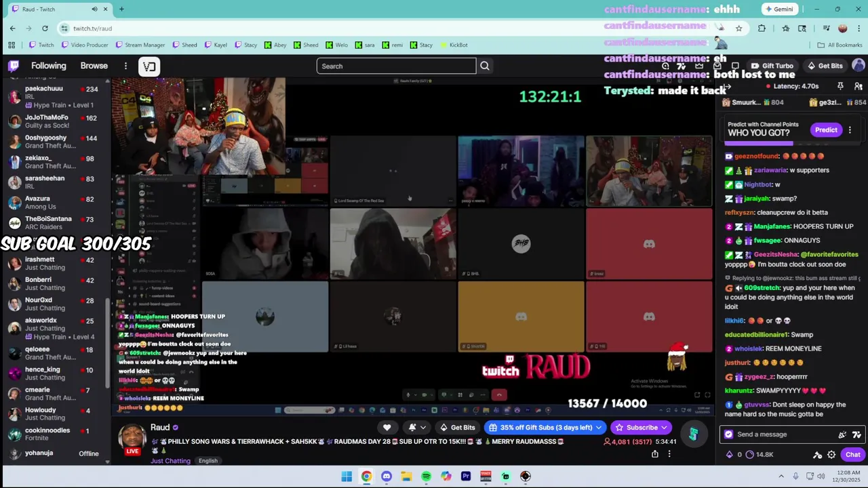Open the notification bell dropdown

tap(416, 428)
